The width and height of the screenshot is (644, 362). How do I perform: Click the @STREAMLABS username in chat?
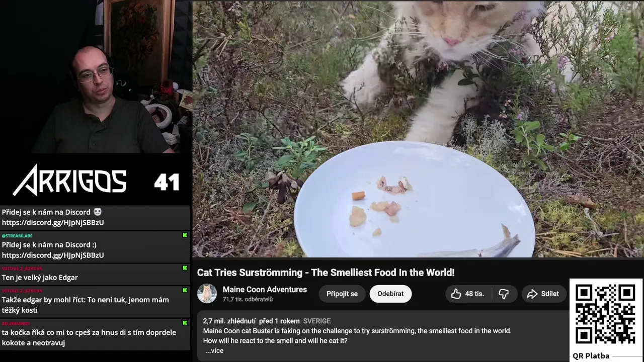pyautogui.click(x=17, y=235)
